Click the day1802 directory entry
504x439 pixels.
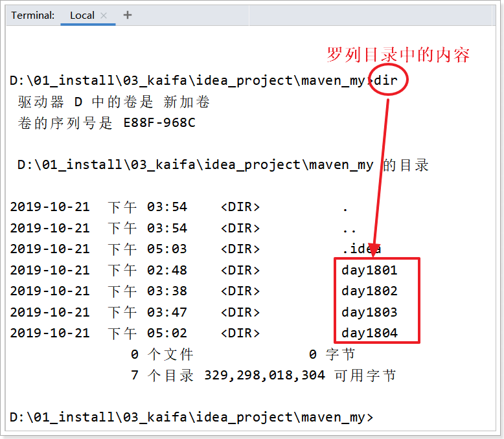[369, 291]
